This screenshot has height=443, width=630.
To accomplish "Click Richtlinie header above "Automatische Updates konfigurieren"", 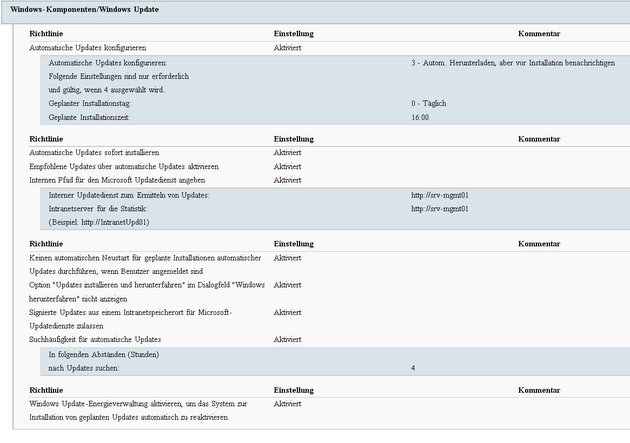I will (x=46, y=34).
